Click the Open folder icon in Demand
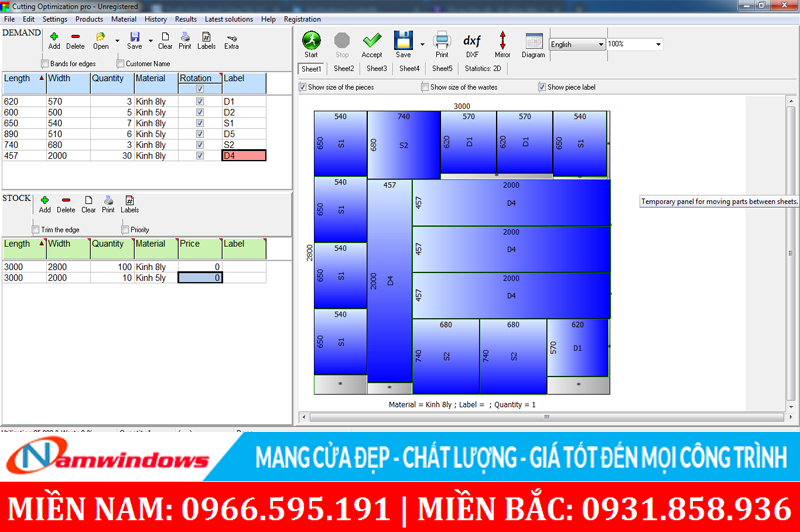Screen dimensions: 800x532 (x=101, y=37)
